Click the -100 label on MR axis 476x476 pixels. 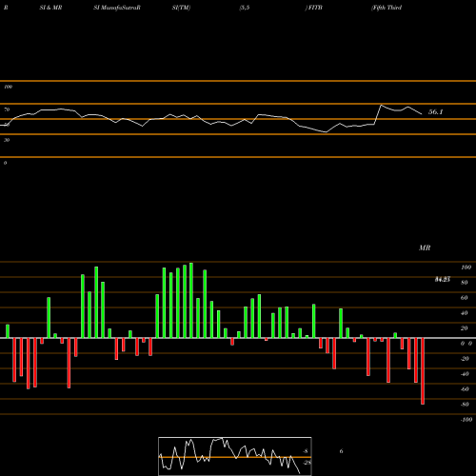coord(466,420)
